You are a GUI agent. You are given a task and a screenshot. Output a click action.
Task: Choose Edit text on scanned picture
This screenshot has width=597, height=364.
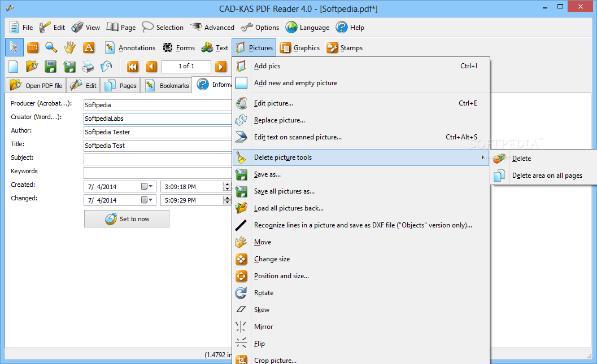[361, 137]
